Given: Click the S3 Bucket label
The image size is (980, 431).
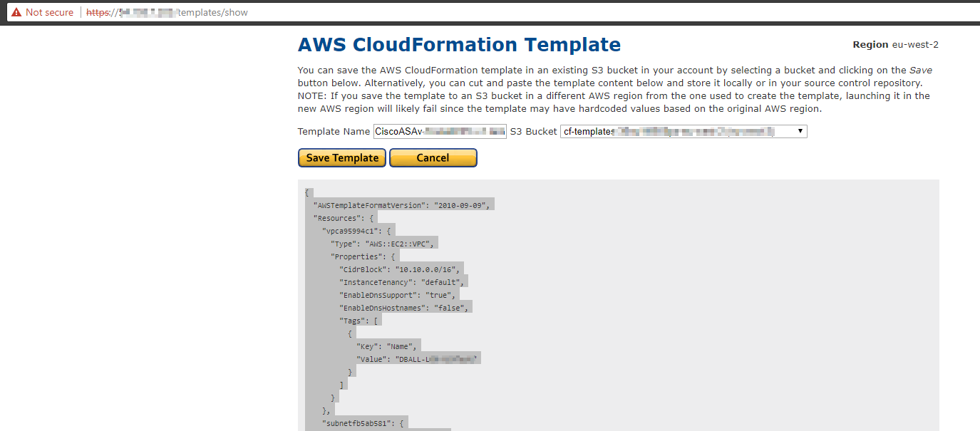Looking at the screenshot, I should point(534,132).
